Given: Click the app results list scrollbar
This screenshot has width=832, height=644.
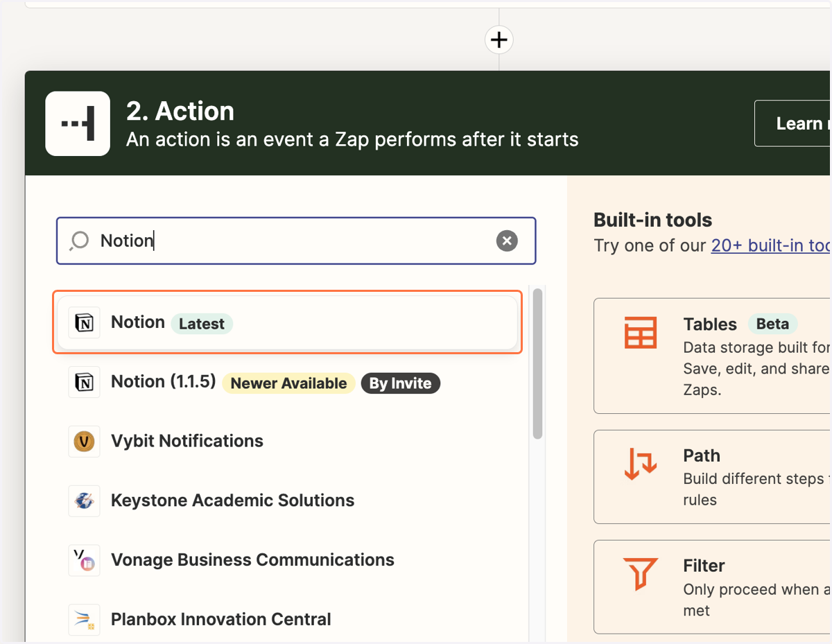Looking at the screenshot, I should 537,364.
